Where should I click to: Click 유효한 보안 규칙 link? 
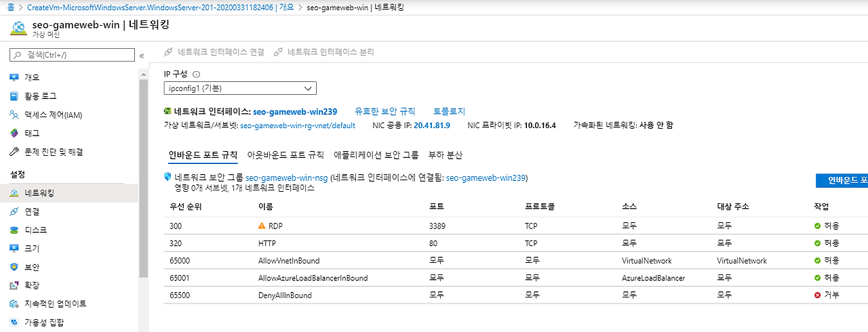[x=385, y=111]
